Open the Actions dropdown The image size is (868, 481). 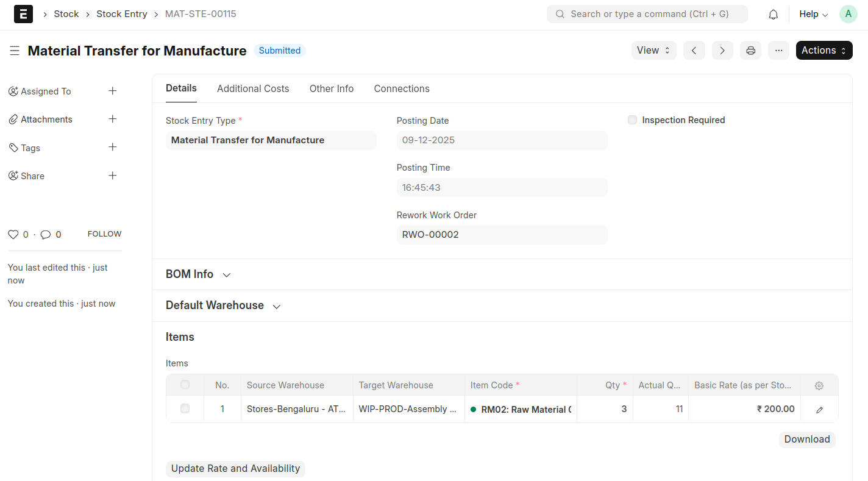(x=824, y=51)
